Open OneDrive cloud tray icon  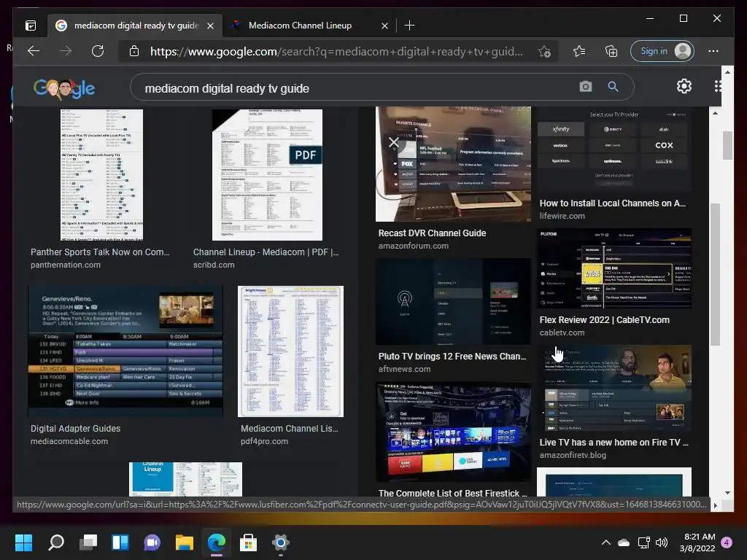click(x=624, y=542)
